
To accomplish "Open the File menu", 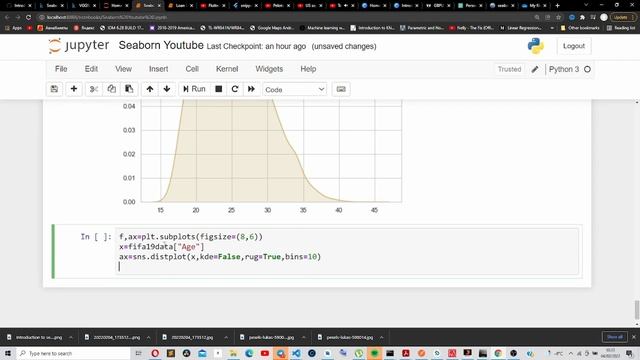I will point(61,69).
